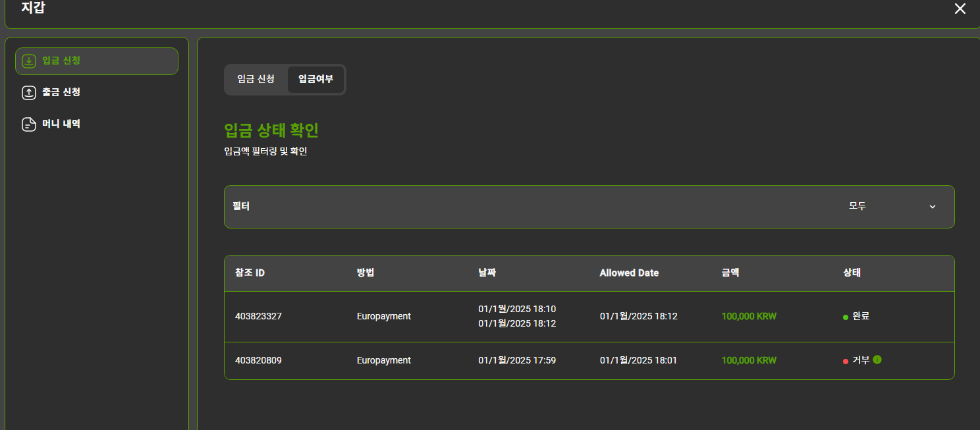Viewport: 980px width, 430px height.
Task: Click the 상태 column header
Action: pyautogui.click(x=852, y=273)
